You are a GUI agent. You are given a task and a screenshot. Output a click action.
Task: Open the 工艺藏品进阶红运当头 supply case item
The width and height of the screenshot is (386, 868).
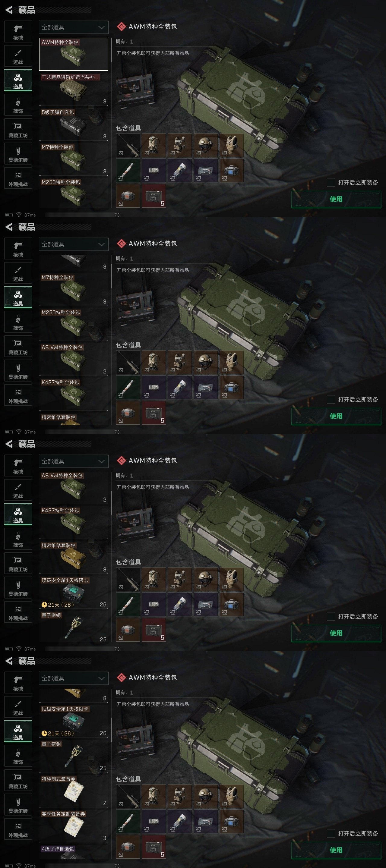point(74,89)
